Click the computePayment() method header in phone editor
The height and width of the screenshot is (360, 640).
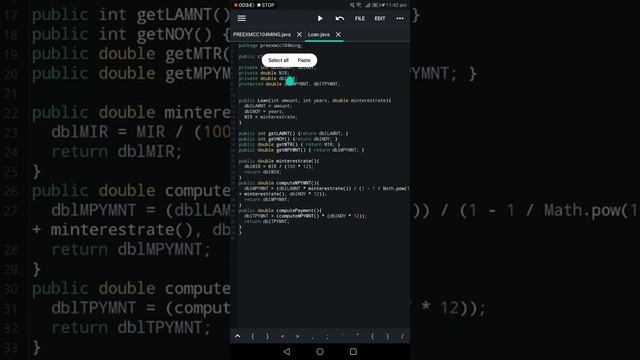pyautogui.click(x=280, y=211)
